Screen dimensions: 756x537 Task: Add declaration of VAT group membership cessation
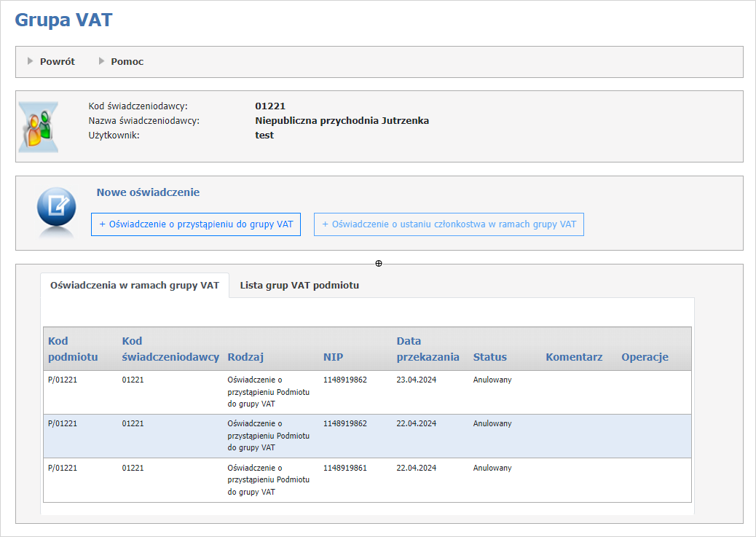(x=449, y=224)
